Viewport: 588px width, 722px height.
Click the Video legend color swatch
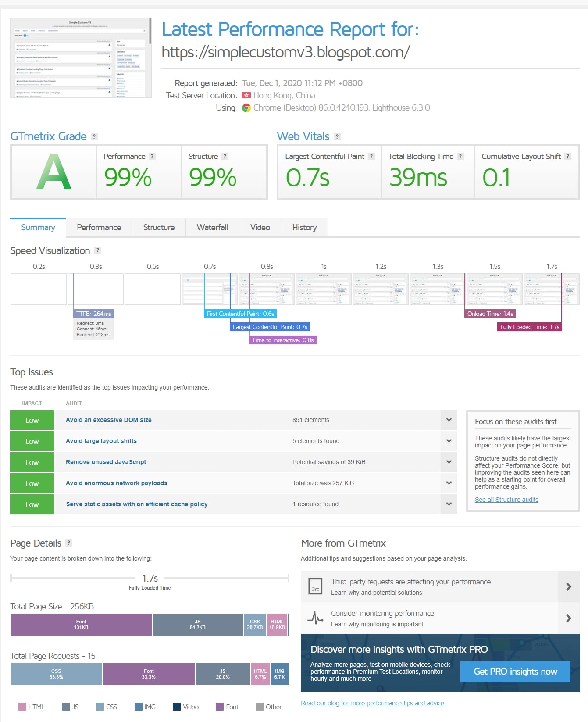point(177,707)
